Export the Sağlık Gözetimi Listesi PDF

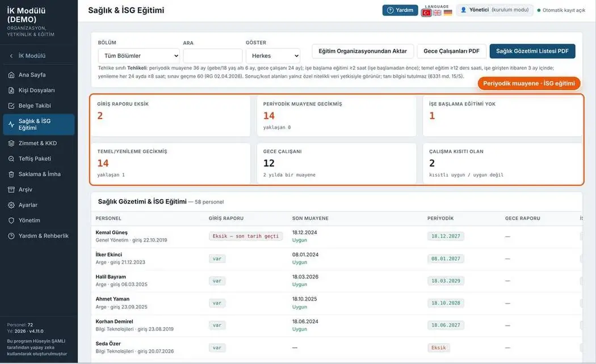click(x=532, y=51)
